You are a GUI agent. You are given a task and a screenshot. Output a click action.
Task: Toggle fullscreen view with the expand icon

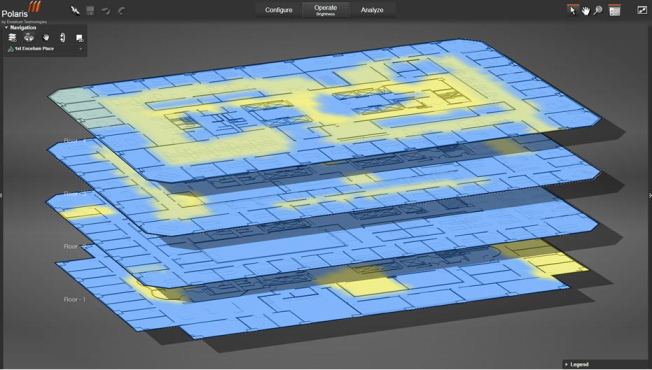tap(642, 10)
